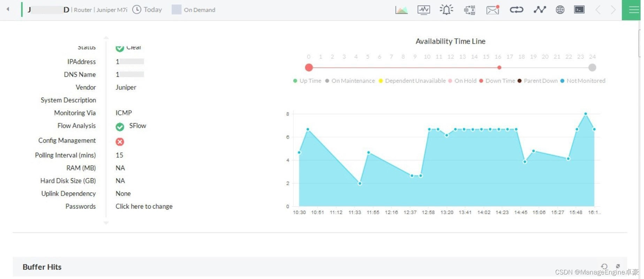Click the Router | Juniper M7i label
This screenshot has width=644, height=279.
[x=100, y=10]
